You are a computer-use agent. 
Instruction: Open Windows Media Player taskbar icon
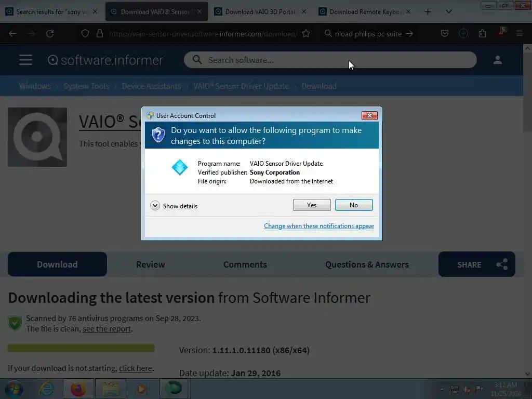(x=142, y=389)
